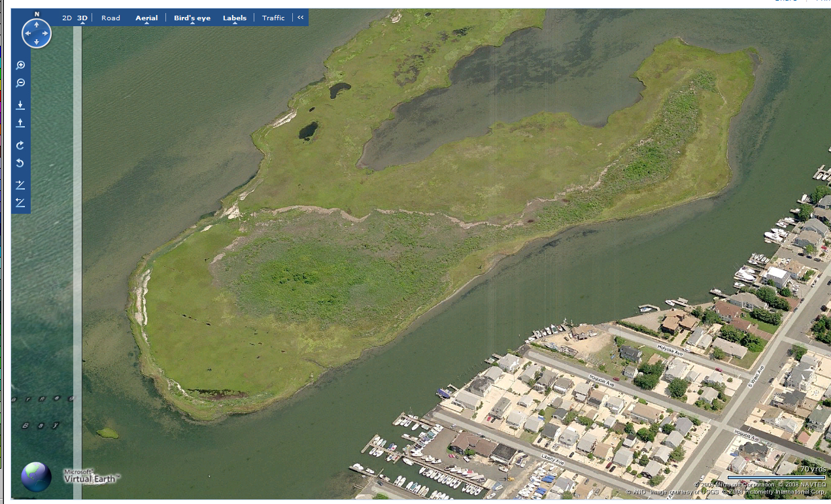Image resolution: width=831 pixels, height=504 pixels.
Task: Select the Road map style
Action: tap(110, 18)
